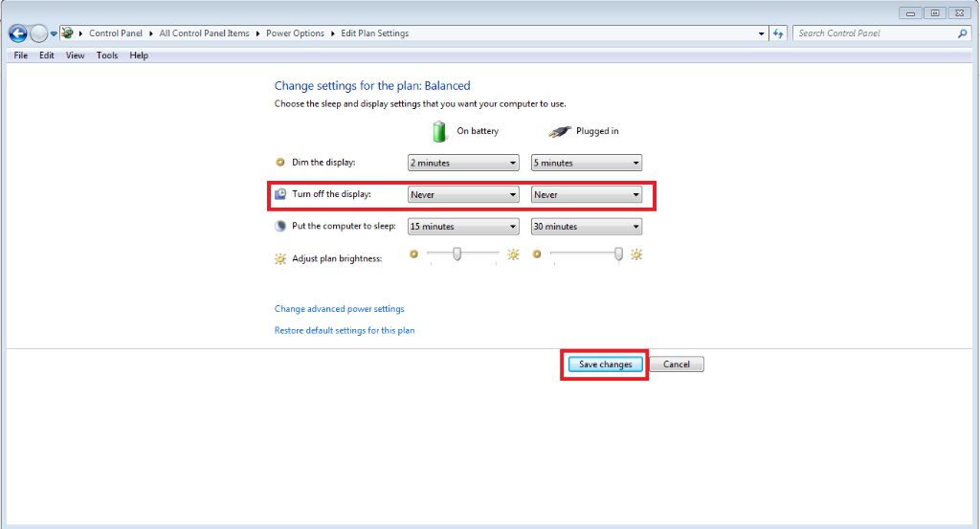
Task: Click the low brightness icon for battery slider
Action: (x=413, y=253)
